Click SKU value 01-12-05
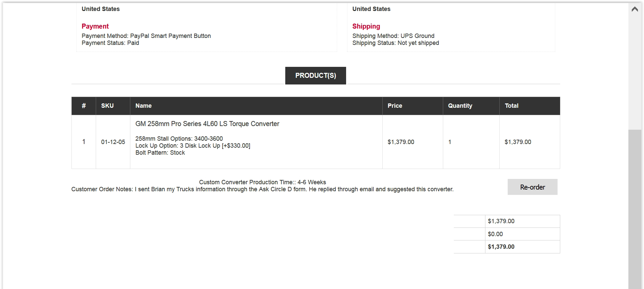The height and width of the screenshot is (289, 644). point(113,142)
